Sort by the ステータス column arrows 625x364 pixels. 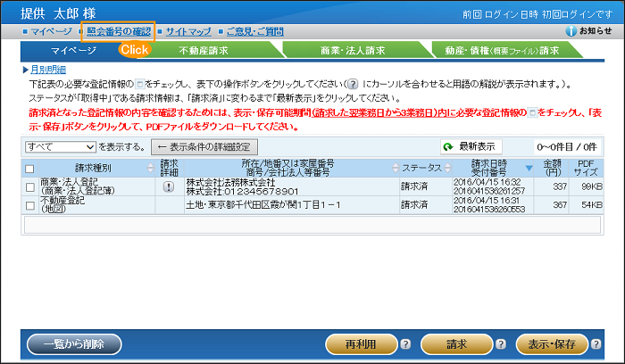coord(447,168)
